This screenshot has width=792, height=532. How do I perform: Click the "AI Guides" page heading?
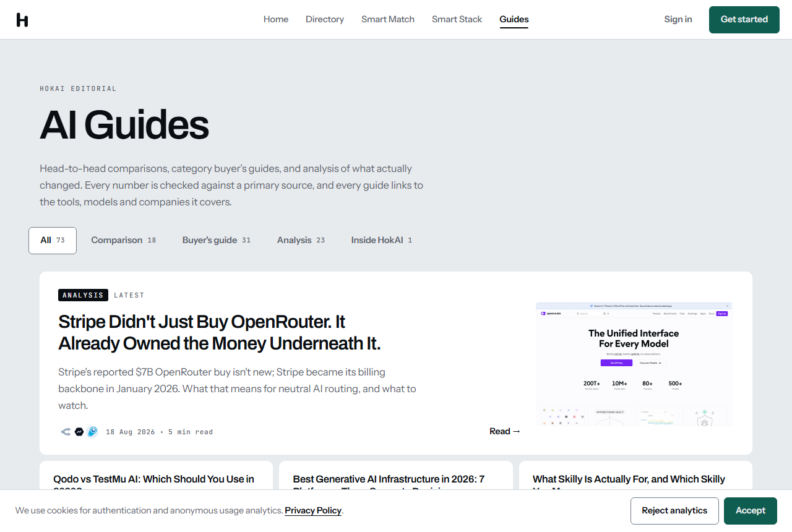pyautogui.click(x=124, y=125)
